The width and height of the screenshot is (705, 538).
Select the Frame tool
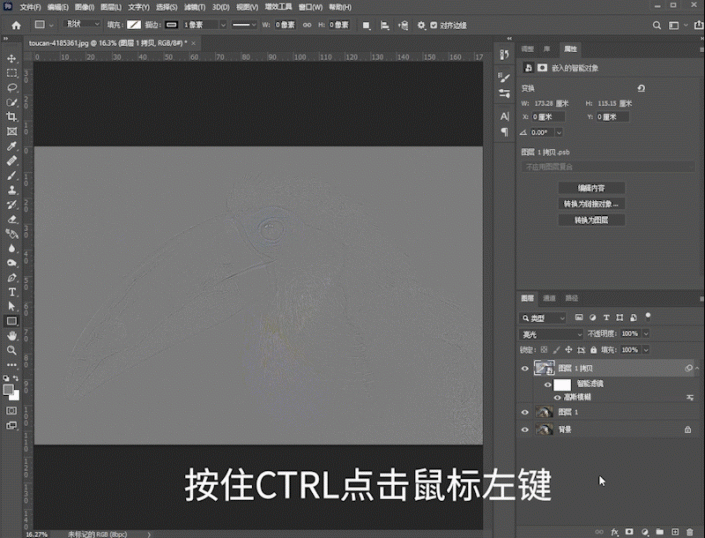tap(12, 131)
